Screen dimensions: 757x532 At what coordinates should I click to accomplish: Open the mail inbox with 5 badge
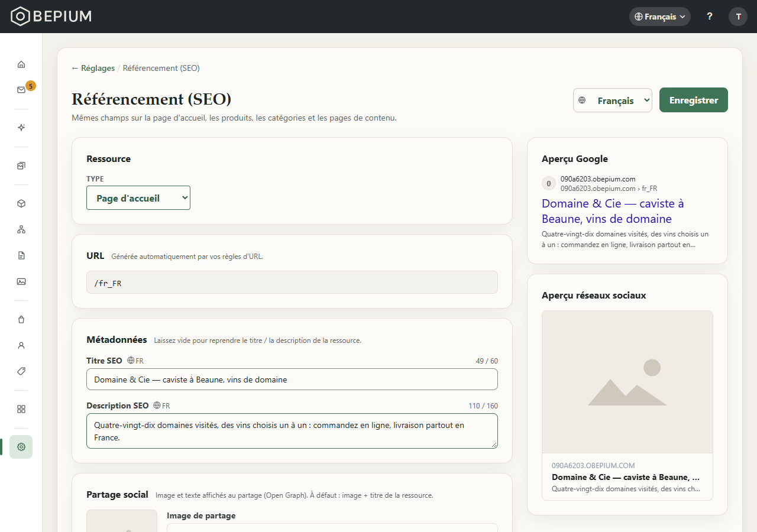click(x=21, y=90)
